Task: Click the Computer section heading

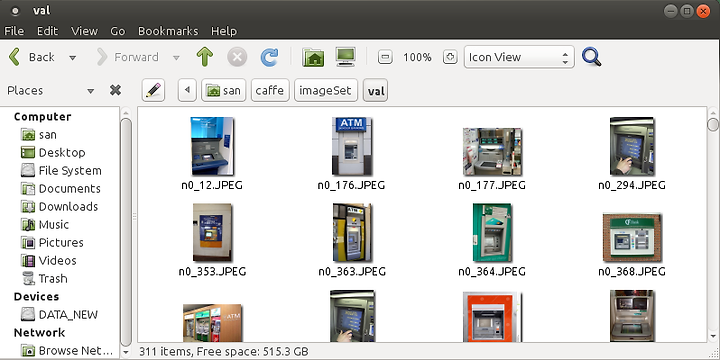Action: [x=43, y=117]
